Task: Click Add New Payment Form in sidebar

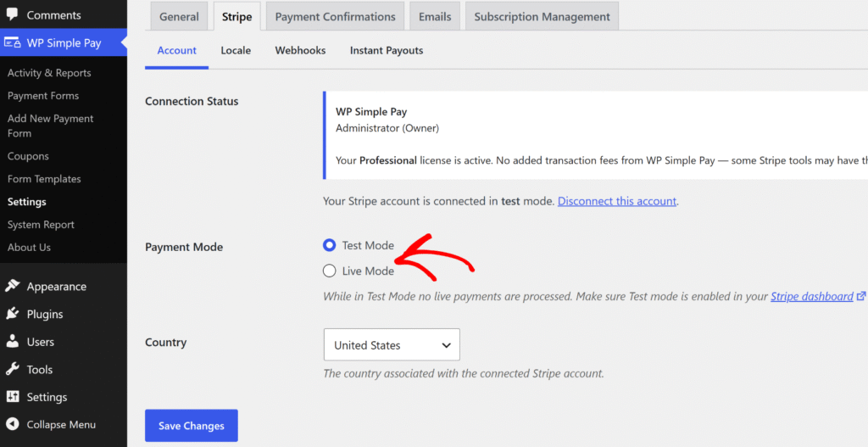Action: coord(50,126)
